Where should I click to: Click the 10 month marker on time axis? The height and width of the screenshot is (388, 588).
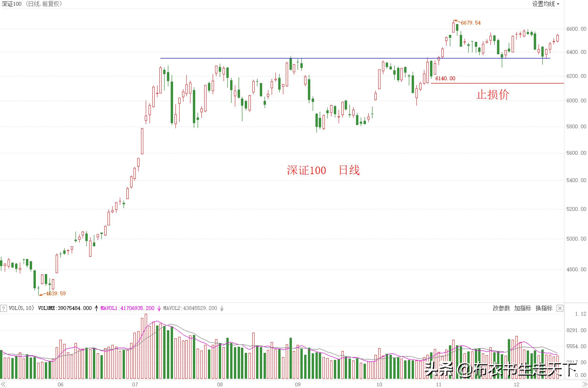[379, 384]
